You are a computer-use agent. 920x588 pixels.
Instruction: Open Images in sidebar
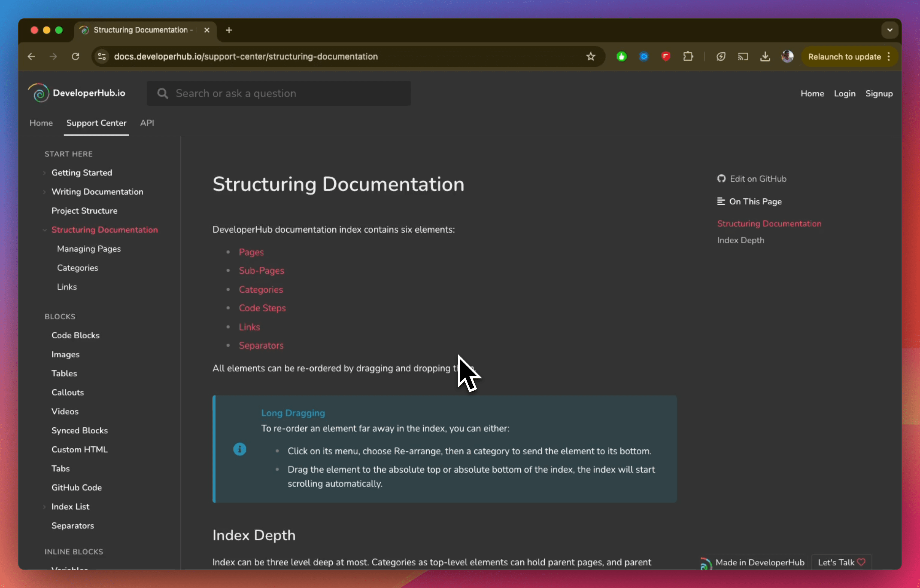[x=65, y=354]
